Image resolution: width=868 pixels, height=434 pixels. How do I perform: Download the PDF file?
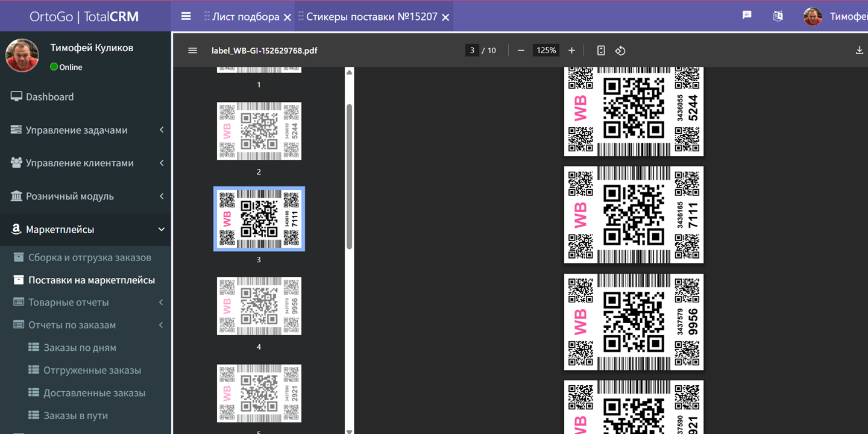[x=860, y=50]
